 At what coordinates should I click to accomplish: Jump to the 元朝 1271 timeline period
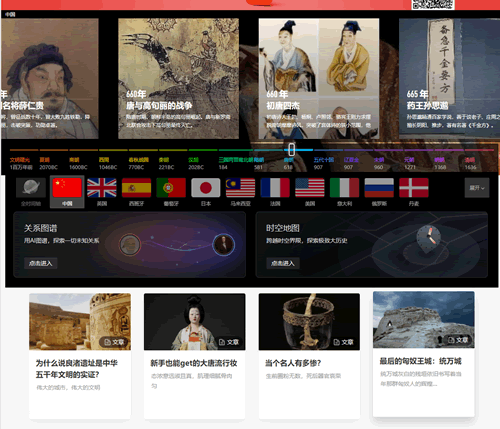pos(410,163)
